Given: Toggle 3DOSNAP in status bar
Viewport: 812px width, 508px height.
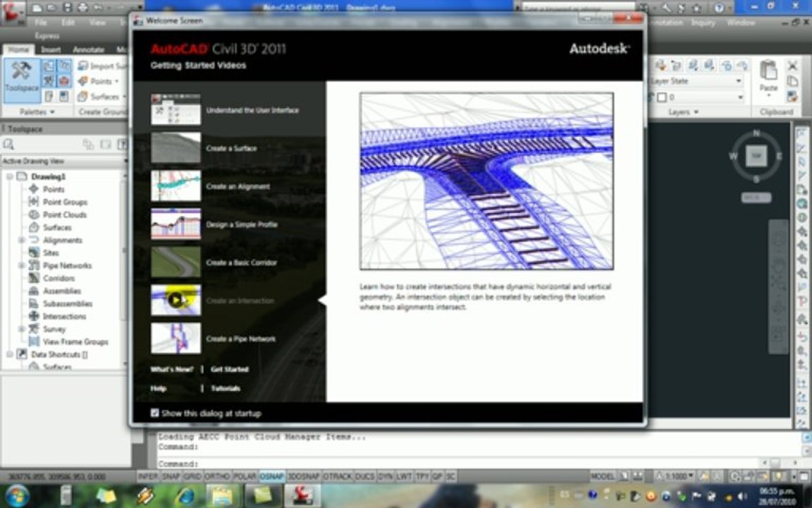Looking at the screenshot, I should point(304,476).
